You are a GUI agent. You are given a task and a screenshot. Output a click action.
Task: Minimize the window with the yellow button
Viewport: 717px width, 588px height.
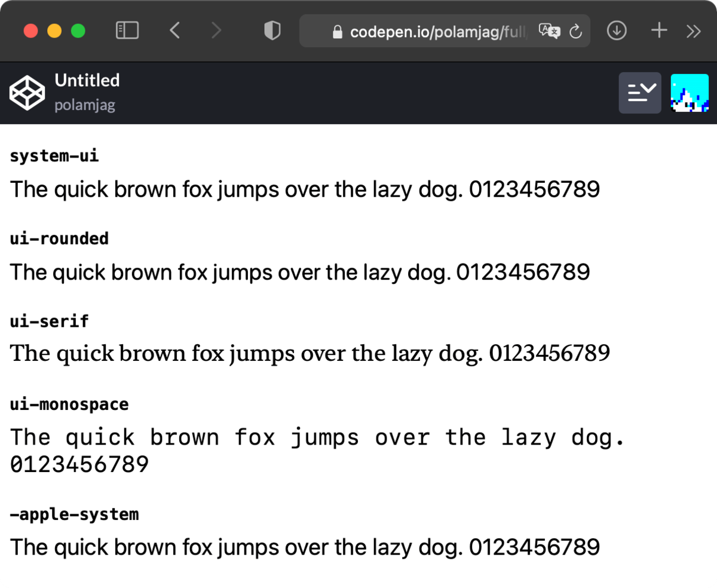(x=54, y=31)
